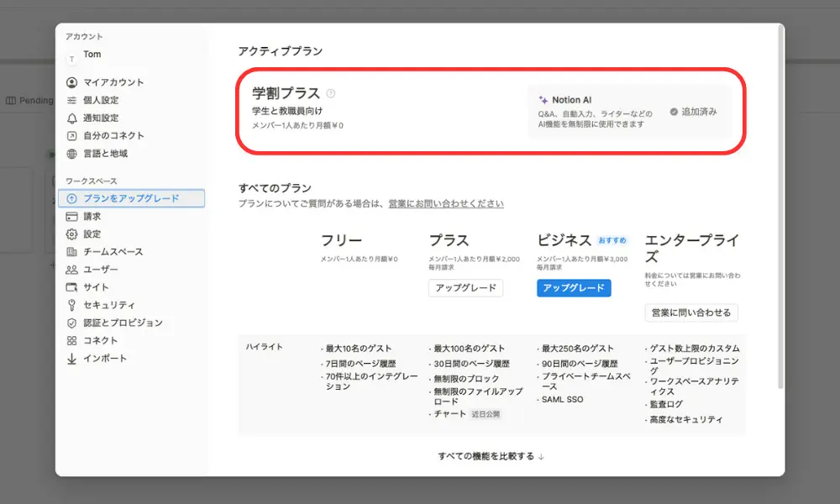Click the 学割プラス plan title
The height and width of the screenshot is (504, 840).
[x=286, y=94]
